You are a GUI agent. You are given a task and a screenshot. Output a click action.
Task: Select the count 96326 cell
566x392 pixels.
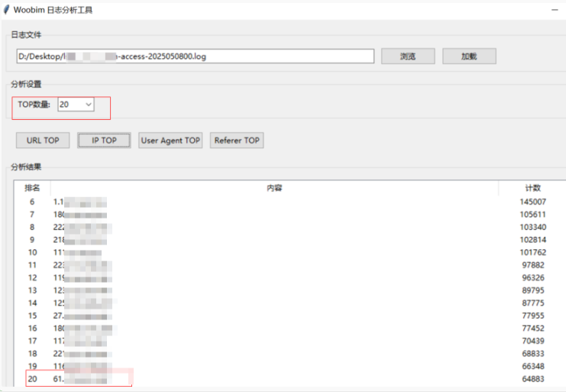[533, 277]
